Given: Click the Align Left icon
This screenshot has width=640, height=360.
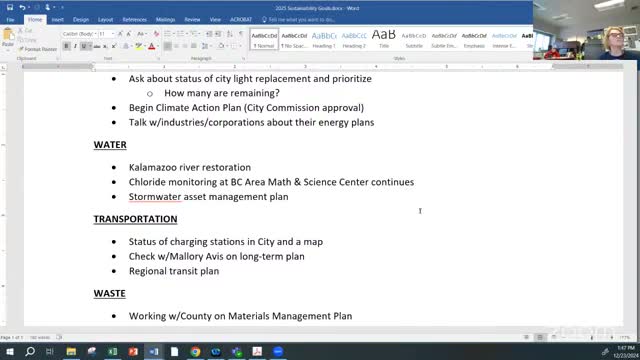Looking at the screenshot, I should tap(167, 47).
